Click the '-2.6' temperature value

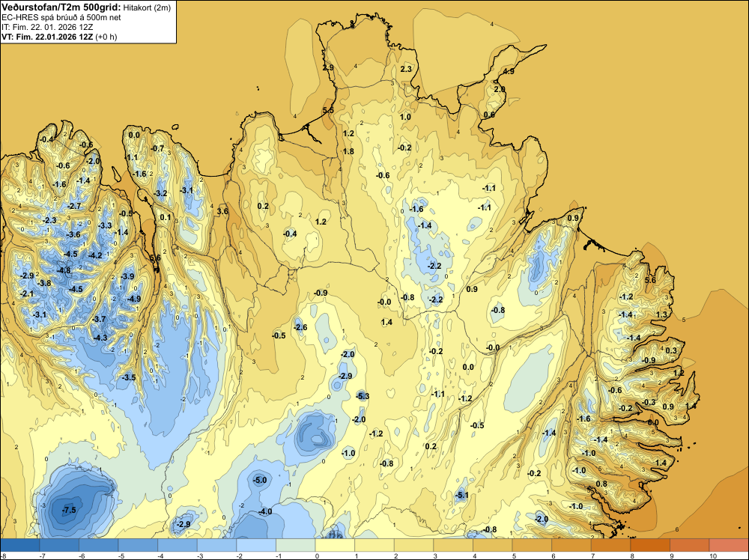300,327
